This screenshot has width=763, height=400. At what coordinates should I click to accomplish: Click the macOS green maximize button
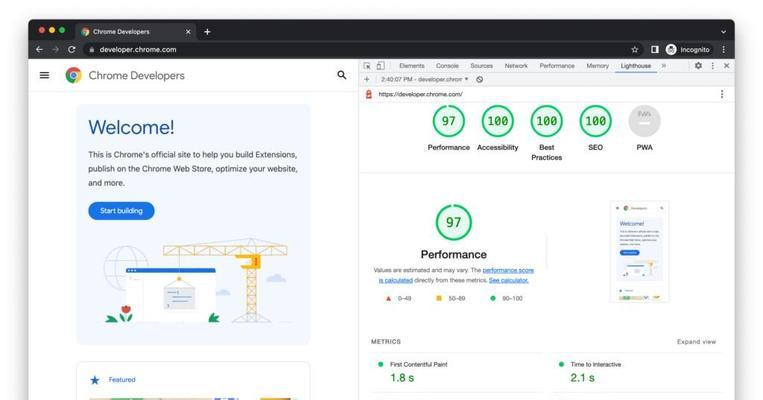(x=62, y=30)
